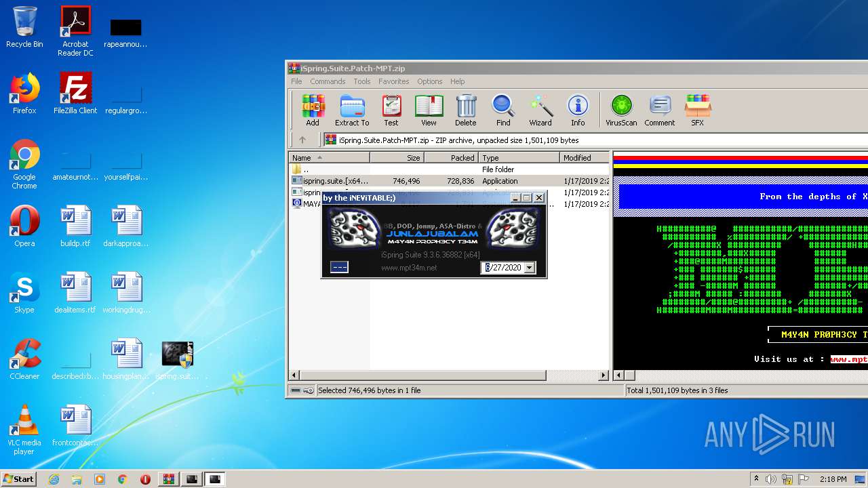Click the www.mpt link in comment pane

coord(849,359)
